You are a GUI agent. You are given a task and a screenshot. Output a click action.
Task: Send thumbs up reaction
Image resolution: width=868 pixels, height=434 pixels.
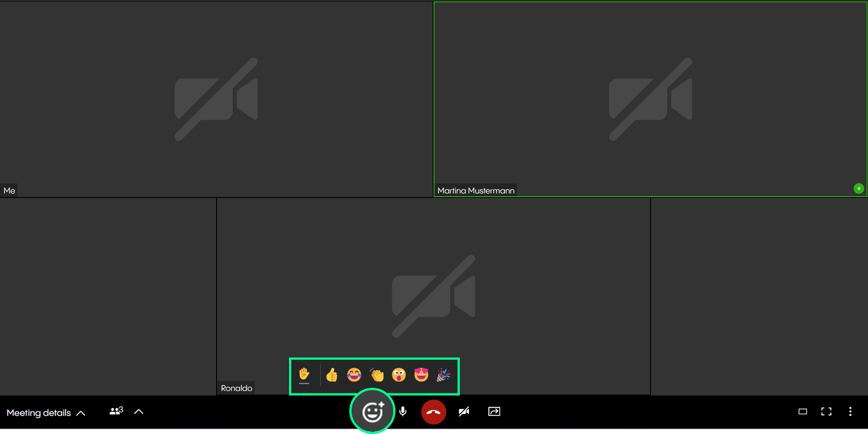point(332,375)
